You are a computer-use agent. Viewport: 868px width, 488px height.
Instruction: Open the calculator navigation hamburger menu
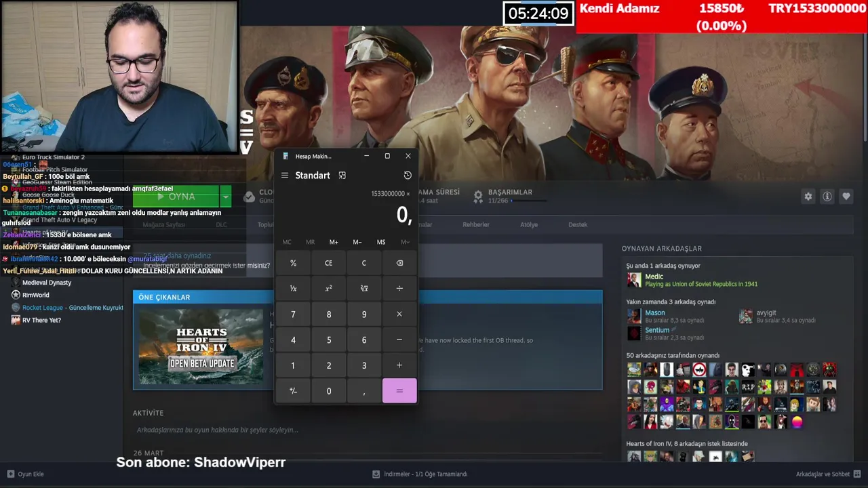click(x=285, y=176)
